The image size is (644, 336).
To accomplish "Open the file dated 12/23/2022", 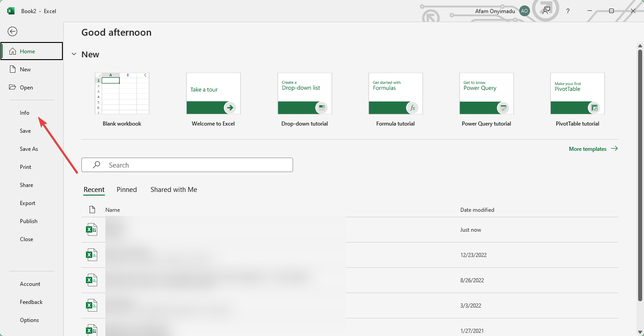I will pos(350,255).
